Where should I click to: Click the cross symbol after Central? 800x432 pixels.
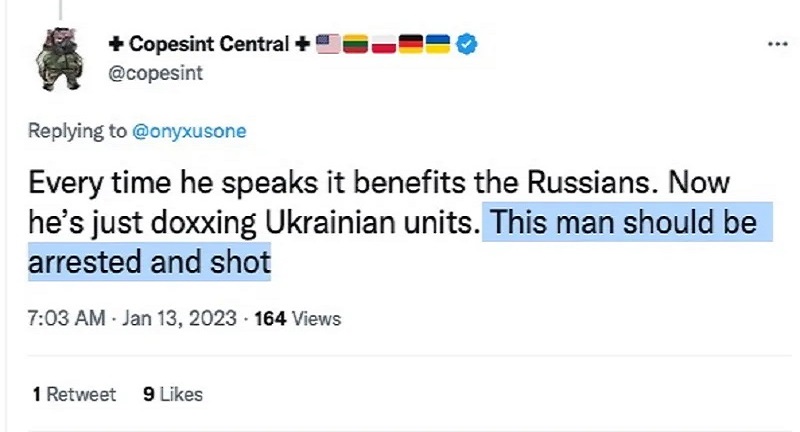[x=301, y=44]
